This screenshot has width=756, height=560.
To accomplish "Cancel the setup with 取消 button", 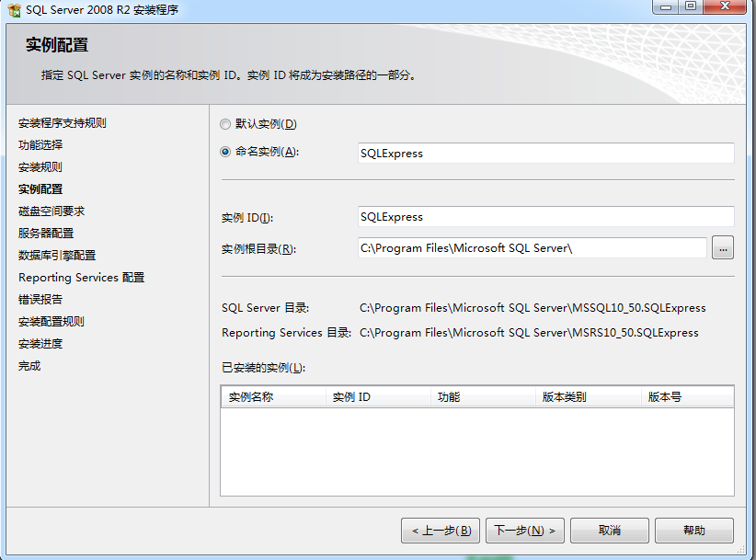I will (610, 531).
